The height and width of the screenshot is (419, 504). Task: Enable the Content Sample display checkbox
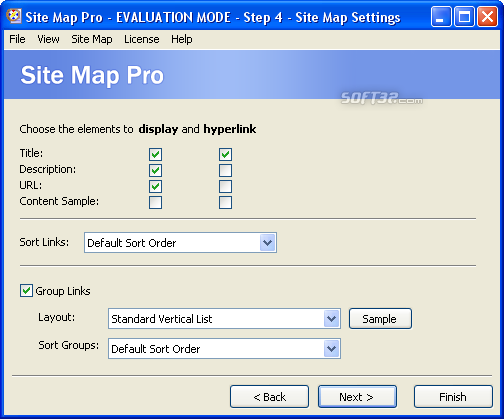click(x=155, y=202)
